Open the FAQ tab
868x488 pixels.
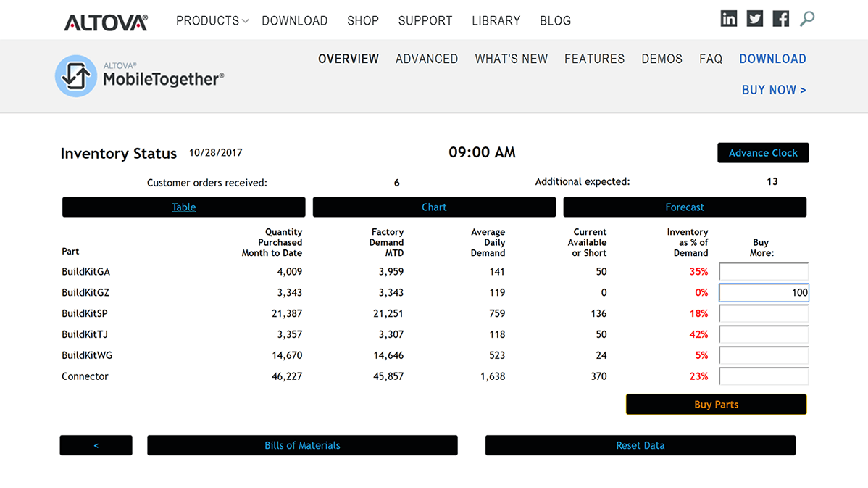711,59
